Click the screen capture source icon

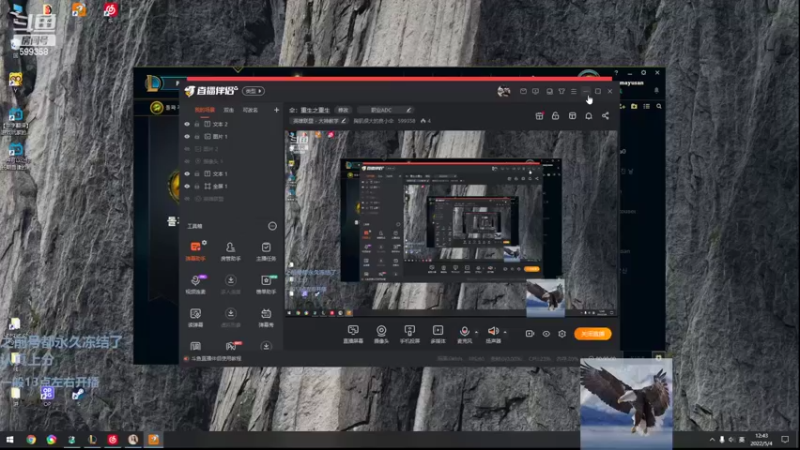click(x=353, y=330)
